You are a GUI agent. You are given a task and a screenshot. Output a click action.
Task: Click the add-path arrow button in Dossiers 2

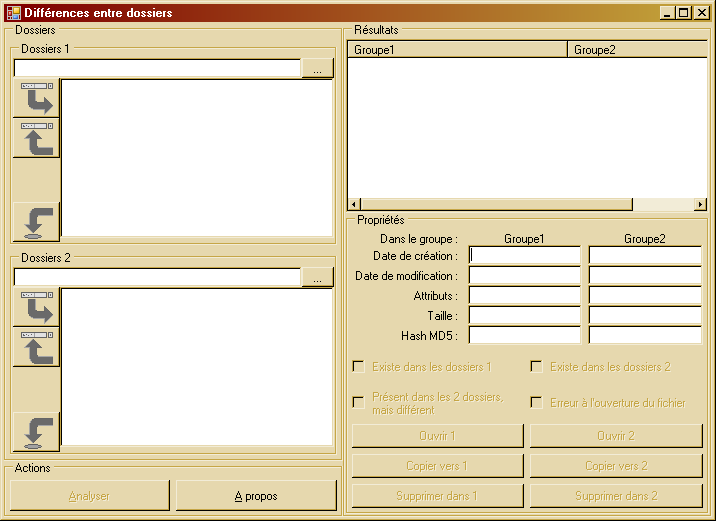coord(36,307)
